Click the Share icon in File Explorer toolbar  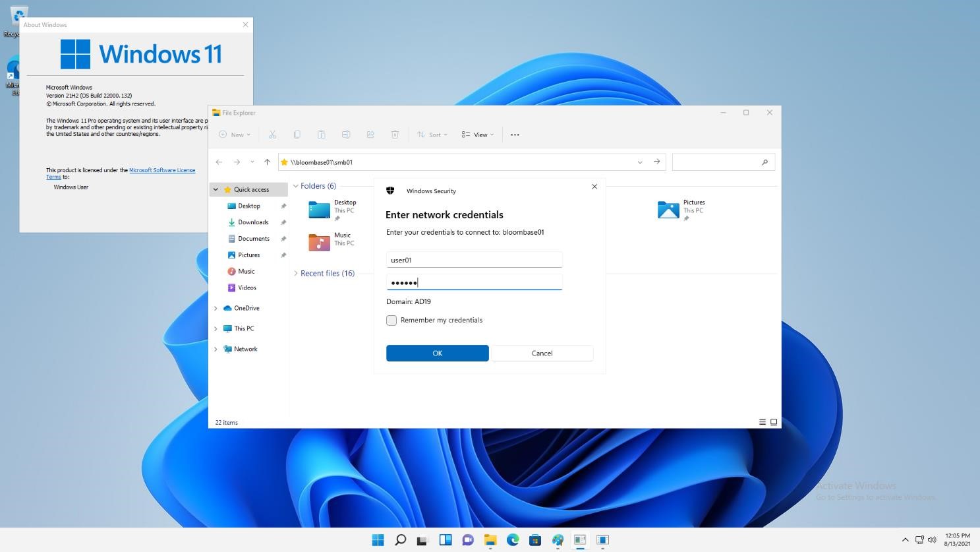(x=370, y=135)
